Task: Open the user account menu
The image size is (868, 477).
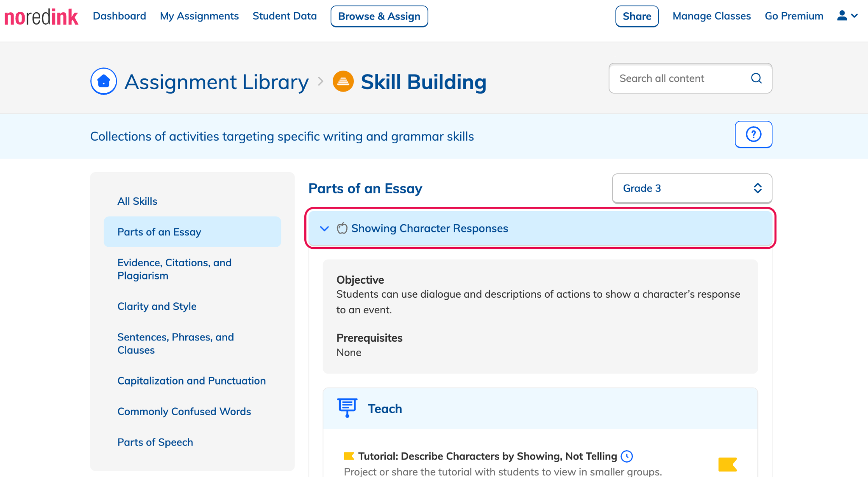Action: point(847,16)
